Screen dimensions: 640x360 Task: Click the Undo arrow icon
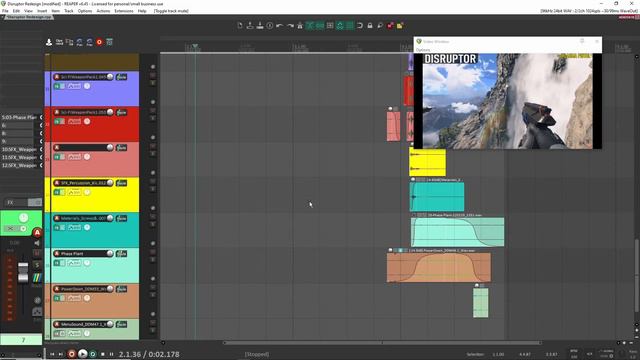[280, 26]
